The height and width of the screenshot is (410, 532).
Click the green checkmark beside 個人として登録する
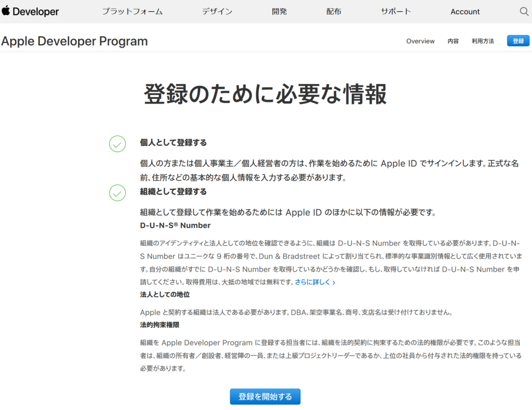click(x=117, y=144)
